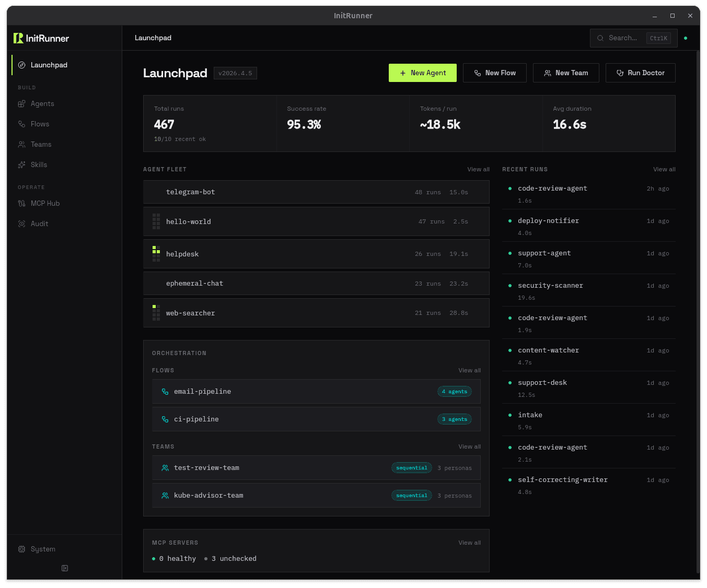The width and height of the screenshot is (707, 588).
Task: Click the Launchpad compass icon in sidebar
Action: click(22, 65)
